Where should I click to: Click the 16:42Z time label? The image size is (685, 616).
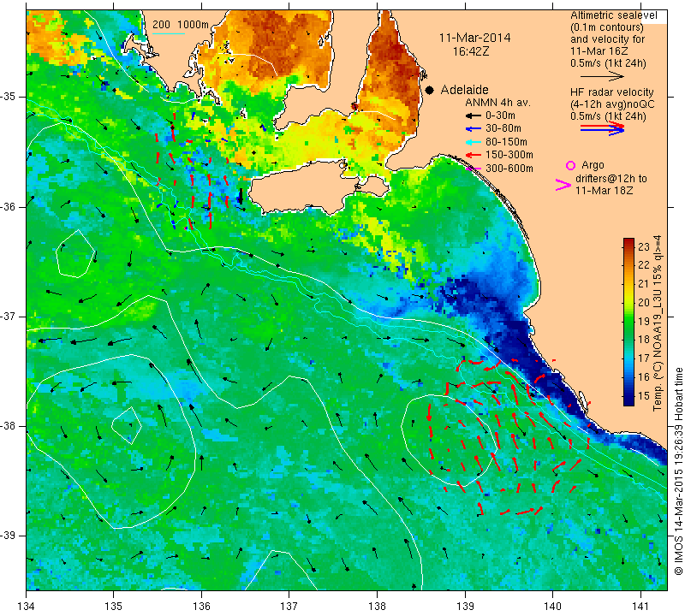(x=470, y=51)
